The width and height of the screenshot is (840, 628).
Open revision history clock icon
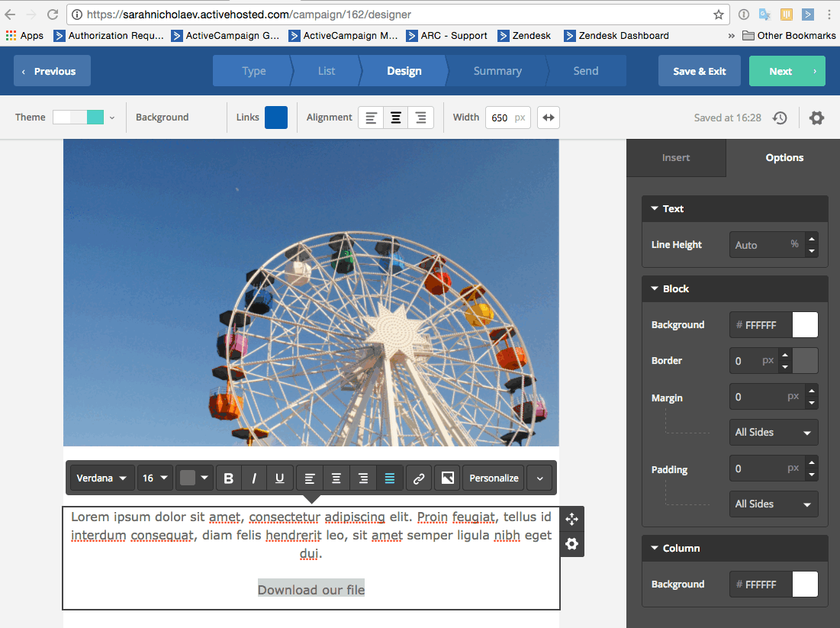click(780, 118)
